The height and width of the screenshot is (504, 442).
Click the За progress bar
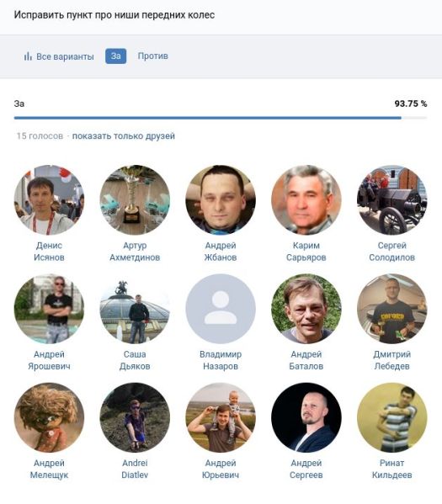click(x=221, y=118)
